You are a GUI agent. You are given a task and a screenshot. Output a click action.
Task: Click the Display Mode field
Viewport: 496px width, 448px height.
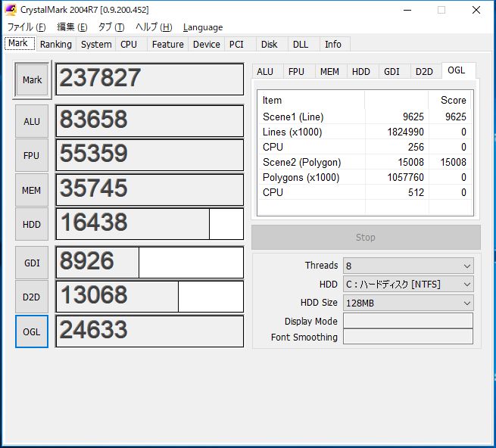(x=408, y=321)
